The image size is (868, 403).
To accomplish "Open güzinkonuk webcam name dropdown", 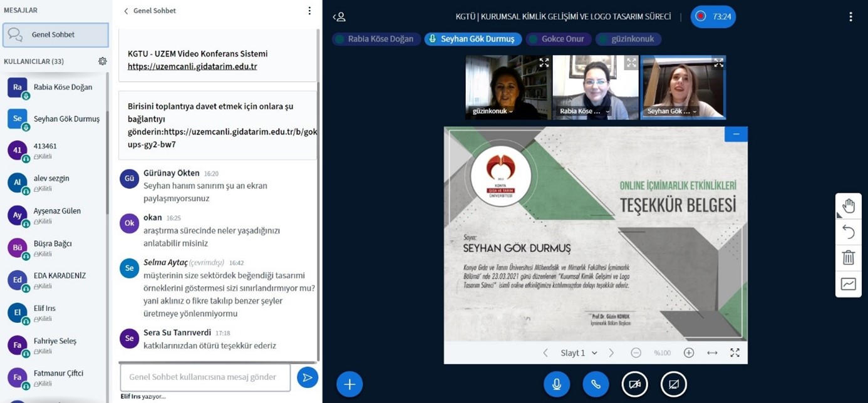I will click(x=493, y=111).
